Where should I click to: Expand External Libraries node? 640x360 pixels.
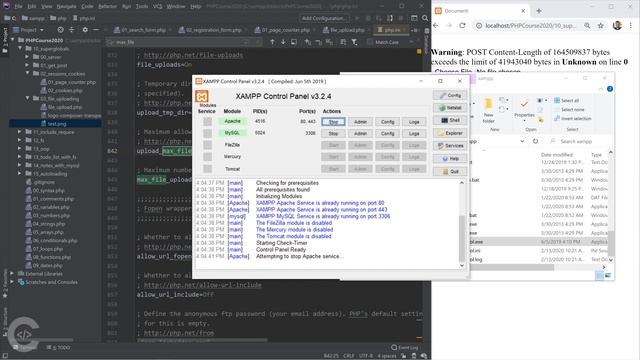click(x=12, y=273)
